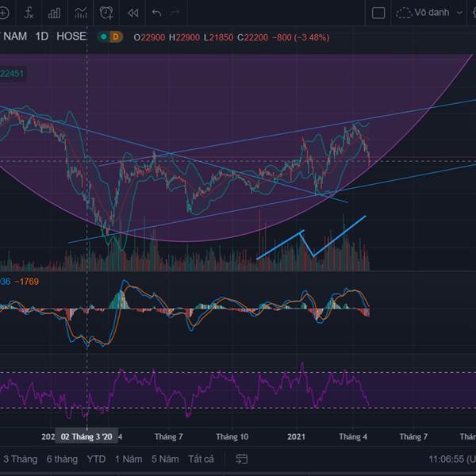Screen dimensions: 476x476
Task: Open the go to date calendar icon
Action: pos(242,459)
